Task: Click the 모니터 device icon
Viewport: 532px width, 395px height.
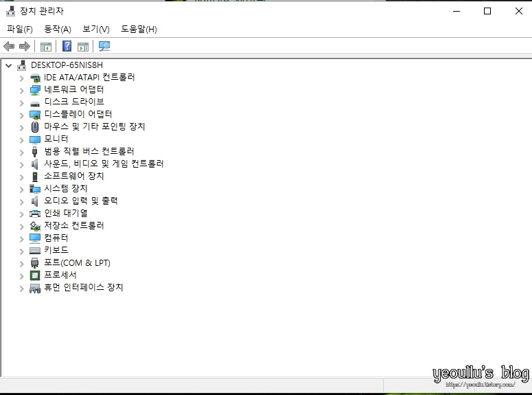Action: tap(35, 139)
